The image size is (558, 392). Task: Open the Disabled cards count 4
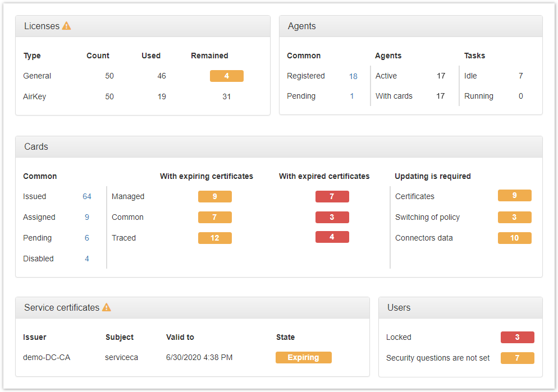pos(87,259)
